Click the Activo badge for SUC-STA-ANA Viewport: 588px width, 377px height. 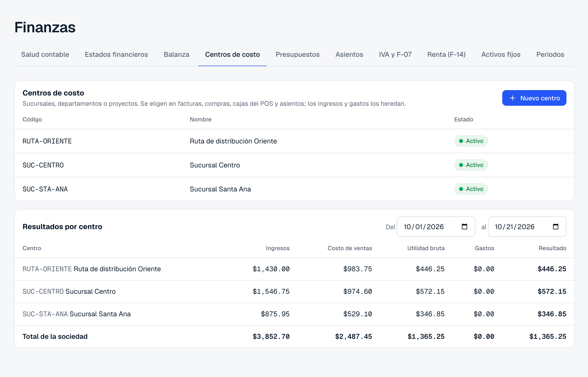pos(471,189)
